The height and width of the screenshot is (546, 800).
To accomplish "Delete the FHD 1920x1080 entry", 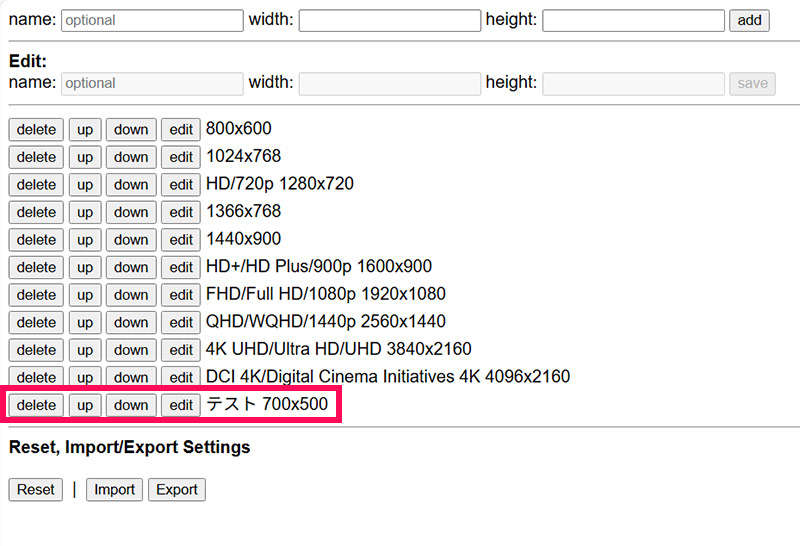I will coord(36,295).
